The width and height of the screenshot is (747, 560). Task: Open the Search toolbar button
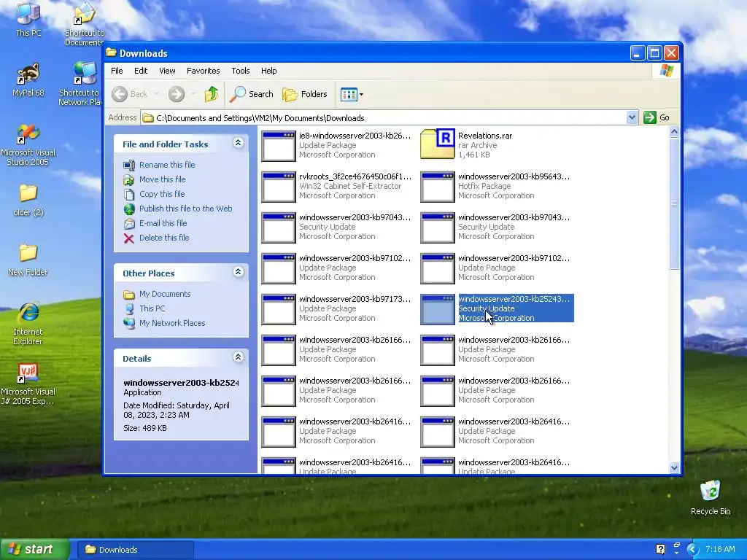252,94
